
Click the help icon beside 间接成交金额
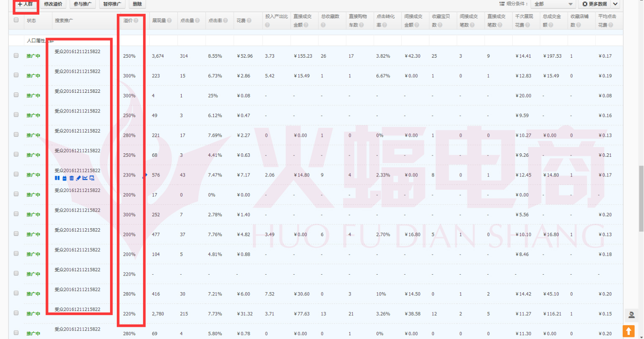point(417,25)
